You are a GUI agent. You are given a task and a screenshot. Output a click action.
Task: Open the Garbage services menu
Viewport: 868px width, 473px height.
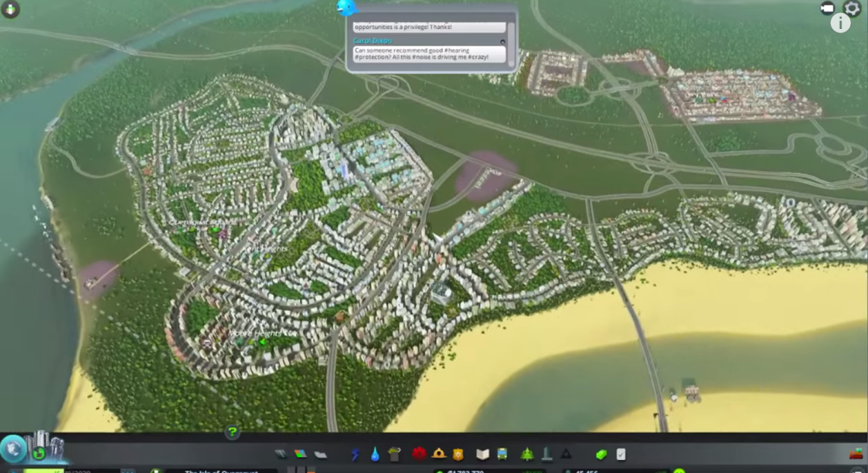point(394,455)
